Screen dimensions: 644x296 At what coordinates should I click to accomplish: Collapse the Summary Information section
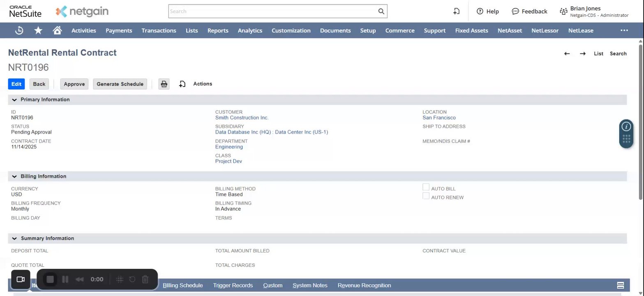(14, 238)
